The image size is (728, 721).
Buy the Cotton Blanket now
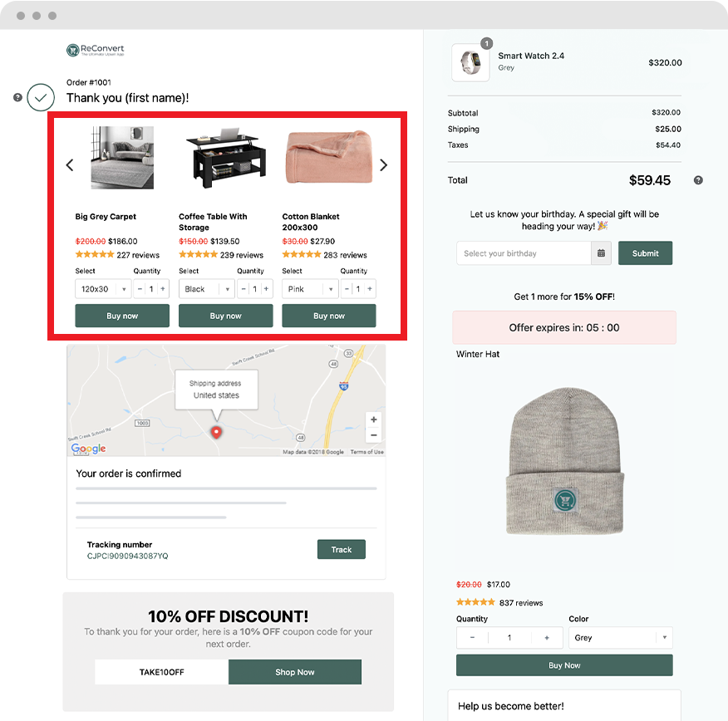329,316
